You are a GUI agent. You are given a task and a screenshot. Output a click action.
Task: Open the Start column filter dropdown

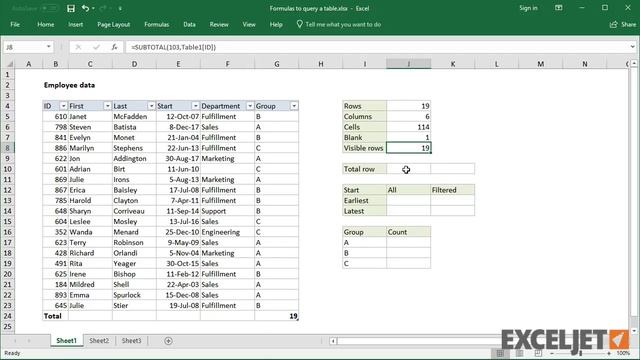tap(196, 106)
